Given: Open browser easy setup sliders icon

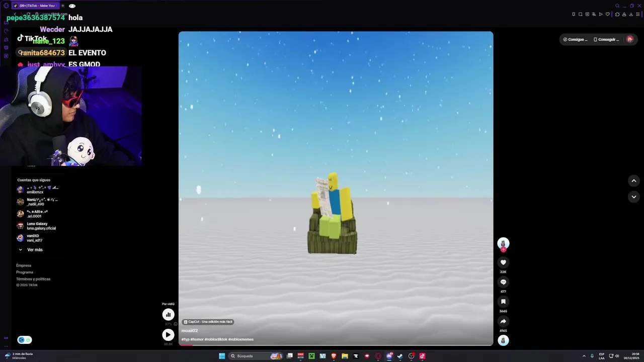Looking at the screenshot, I should pyautogui.click(x=638, y=14).
